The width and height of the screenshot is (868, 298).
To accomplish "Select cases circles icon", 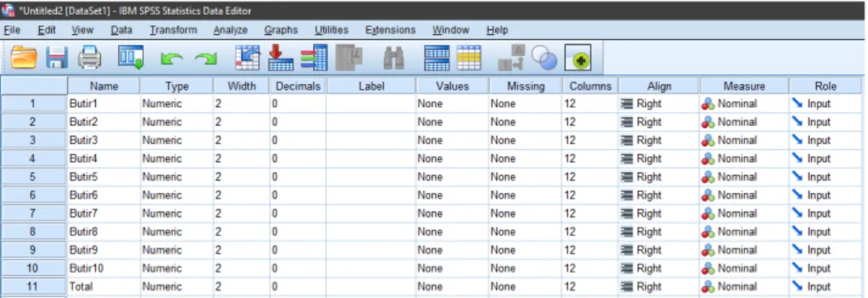I will (543, 58).
